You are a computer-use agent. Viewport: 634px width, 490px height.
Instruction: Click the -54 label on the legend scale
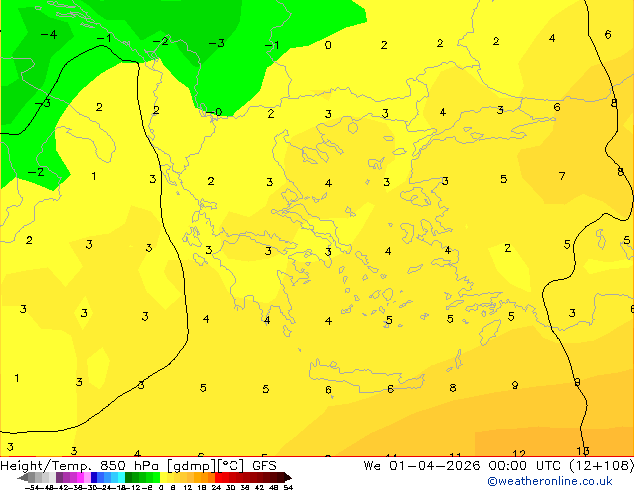[x=32, y=488]
